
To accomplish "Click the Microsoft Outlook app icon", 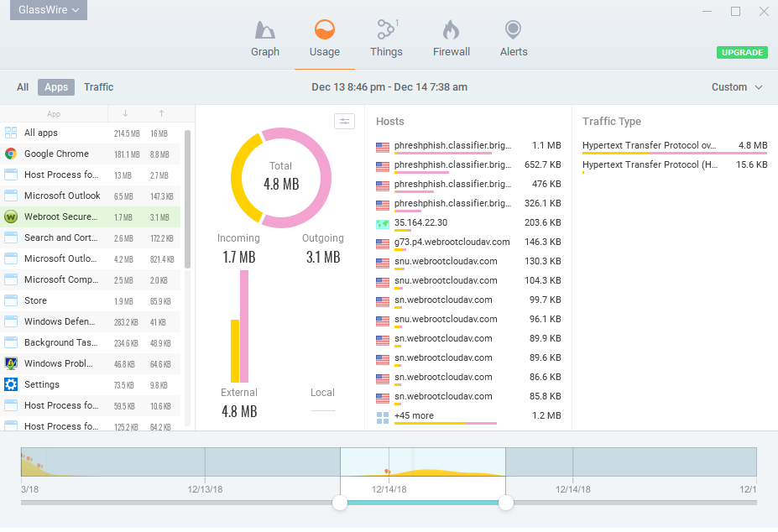I will tap(10, 196).
